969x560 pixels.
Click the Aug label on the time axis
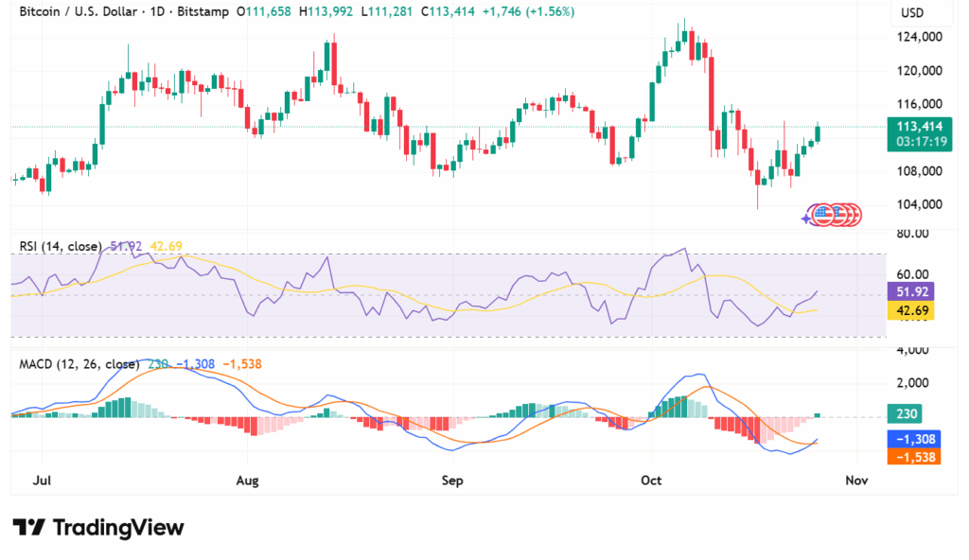[246, 481]
